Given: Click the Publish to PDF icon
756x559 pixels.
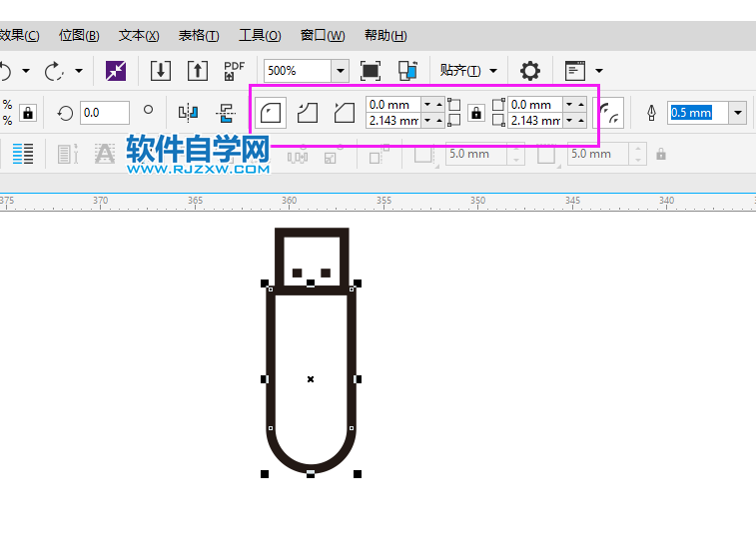Looking at the screenshot, I should pos(234,71).
